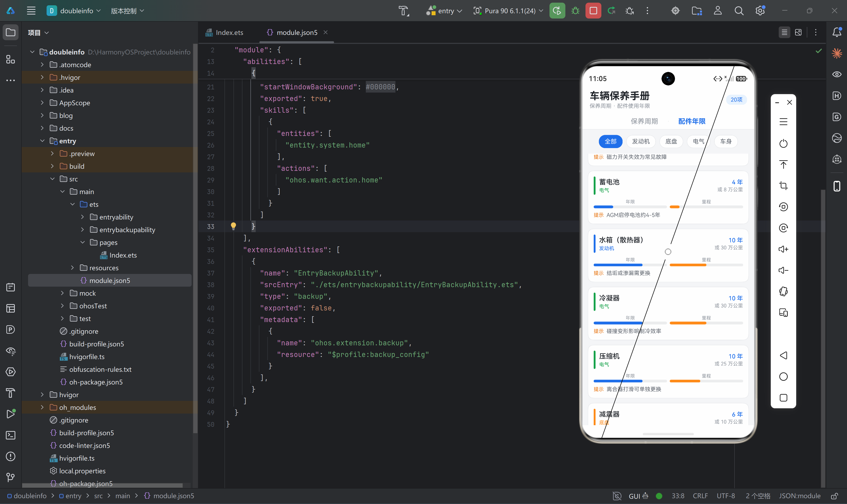
Task: Open the account profile icon
Action: 718,11
